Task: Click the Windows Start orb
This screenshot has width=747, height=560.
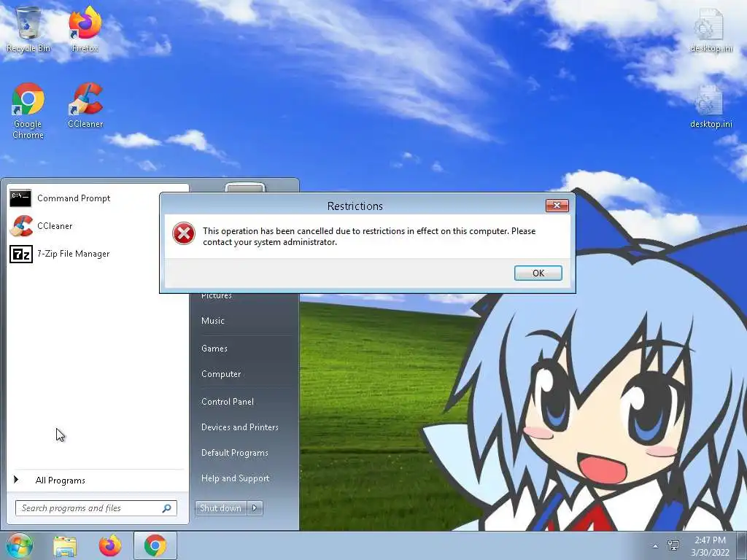Action: 20,545
